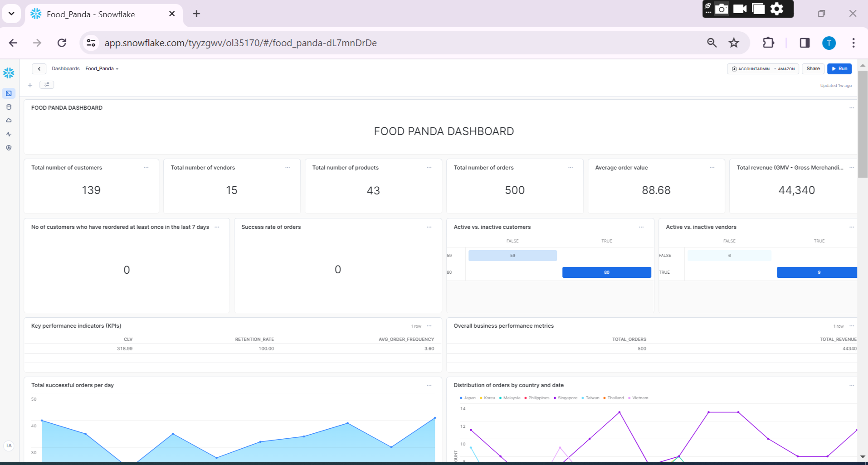The height and width of the screenshot is (465, 868).
Task: Open a new browser tab
Action: click(x=196, y=14)
